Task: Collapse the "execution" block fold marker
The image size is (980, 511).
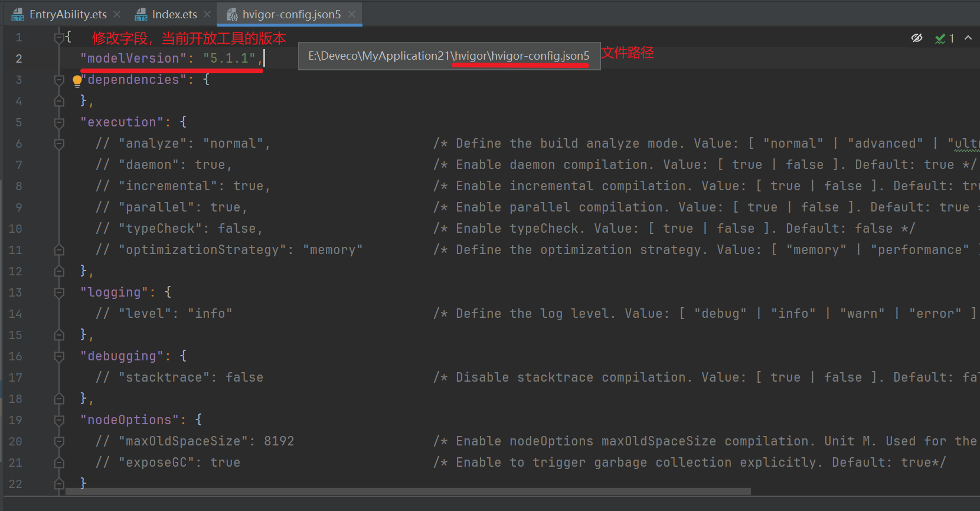Action: (59, 123)
